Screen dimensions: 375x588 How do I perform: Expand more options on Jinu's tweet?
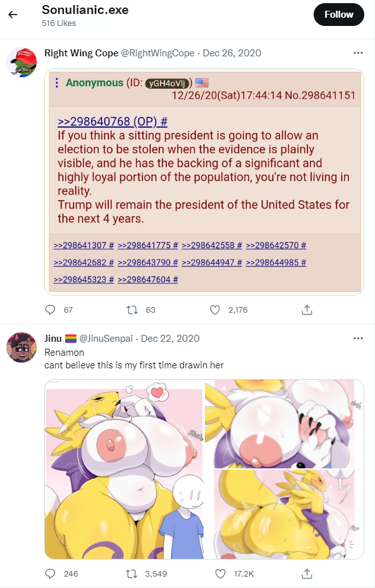358,338
